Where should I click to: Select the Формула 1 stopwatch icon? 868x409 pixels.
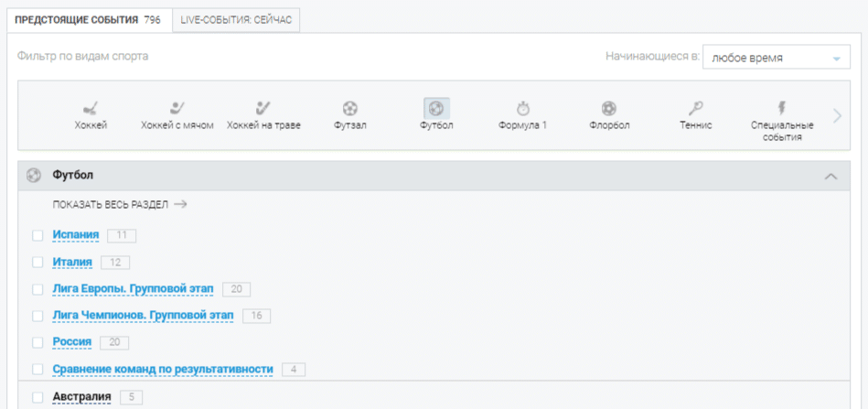coord(522,108)
